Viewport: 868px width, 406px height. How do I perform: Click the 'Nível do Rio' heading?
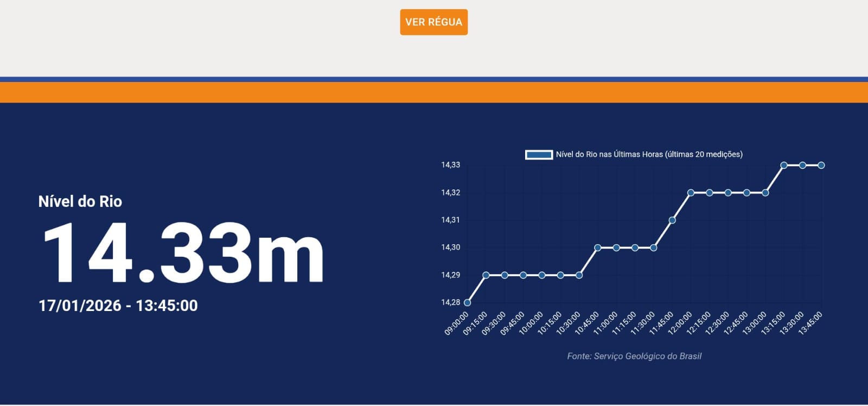coord(80,201)
